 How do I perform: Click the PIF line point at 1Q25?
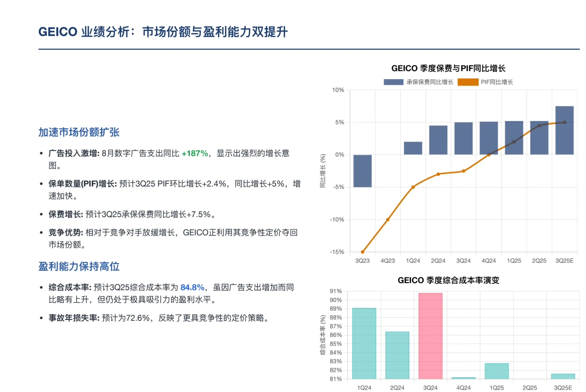tap(514, 142)
